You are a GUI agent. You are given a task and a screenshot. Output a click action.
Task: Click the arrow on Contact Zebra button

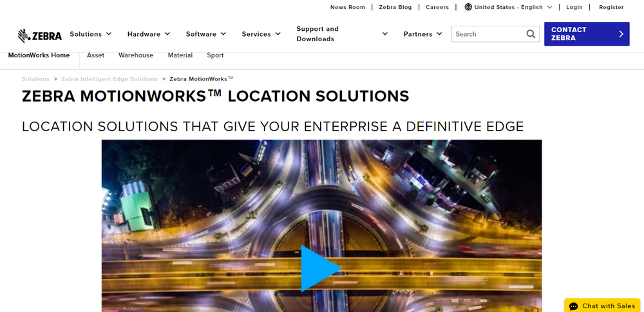click(x=621, y=34)
